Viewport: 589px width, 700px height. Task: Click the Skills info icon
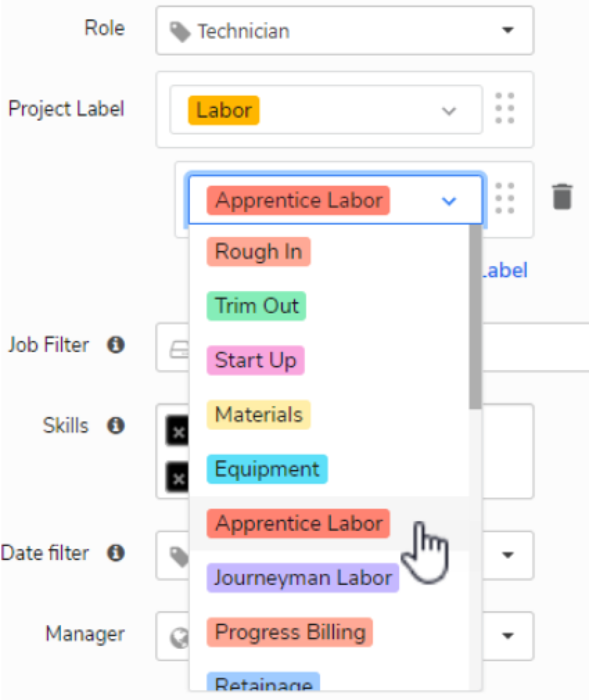[116, 426]
